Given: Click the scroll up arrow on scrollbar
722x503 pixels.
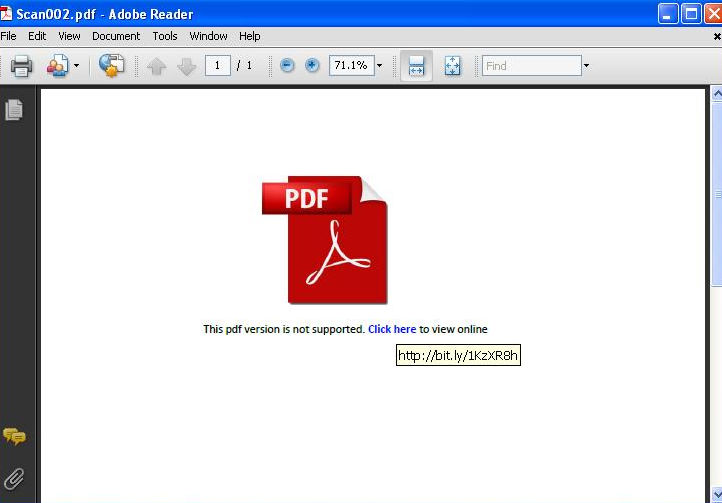Looking at the screenshot, I should 717,94.
